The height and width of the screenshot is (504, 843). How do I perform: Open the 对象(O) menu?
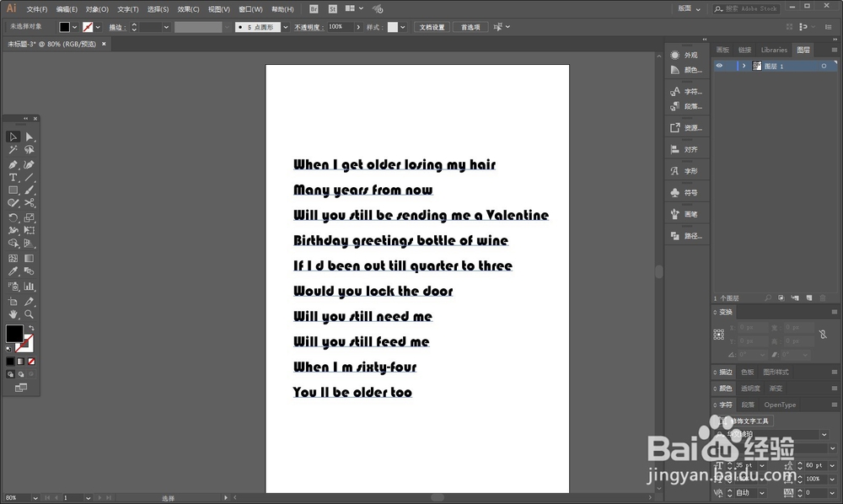pyautogui.click(x=97, y=9)
